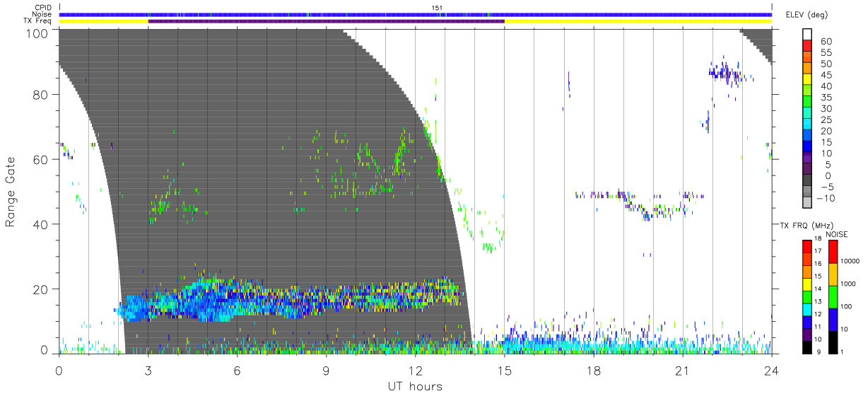Click the 21 tick on UT hours axis
Viewport: 868px width, 401px height.
(683, 371)
